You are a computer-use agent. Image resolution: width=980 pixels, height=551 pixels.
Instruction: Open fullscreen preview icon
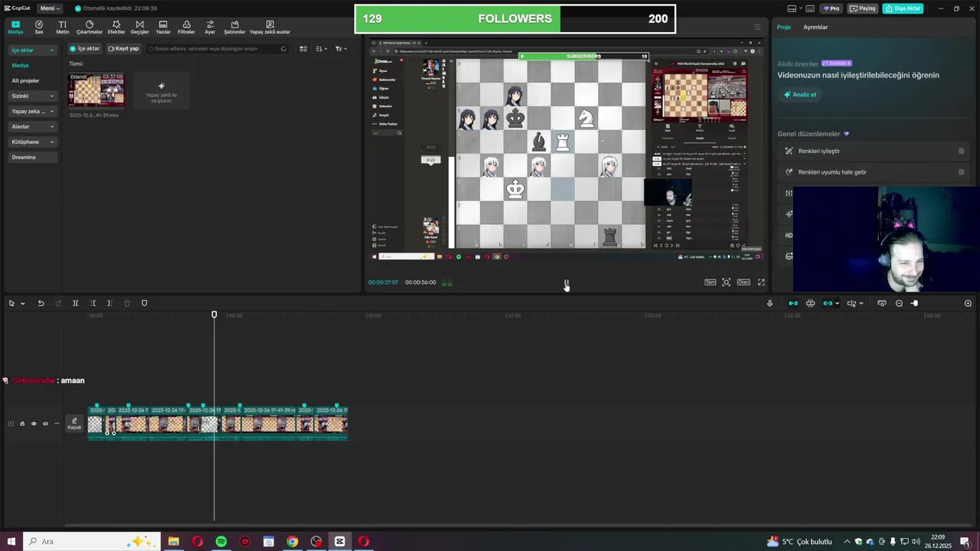[761, 282]
